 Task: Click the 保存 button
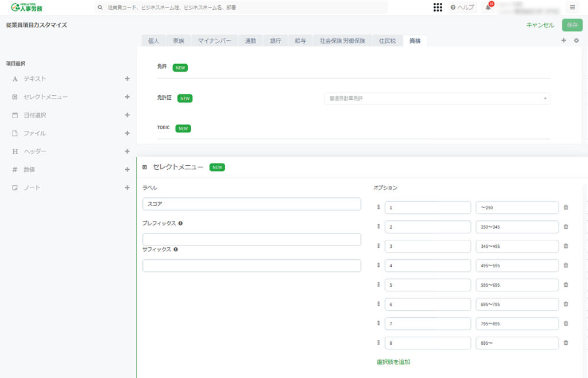coord(572,25)
